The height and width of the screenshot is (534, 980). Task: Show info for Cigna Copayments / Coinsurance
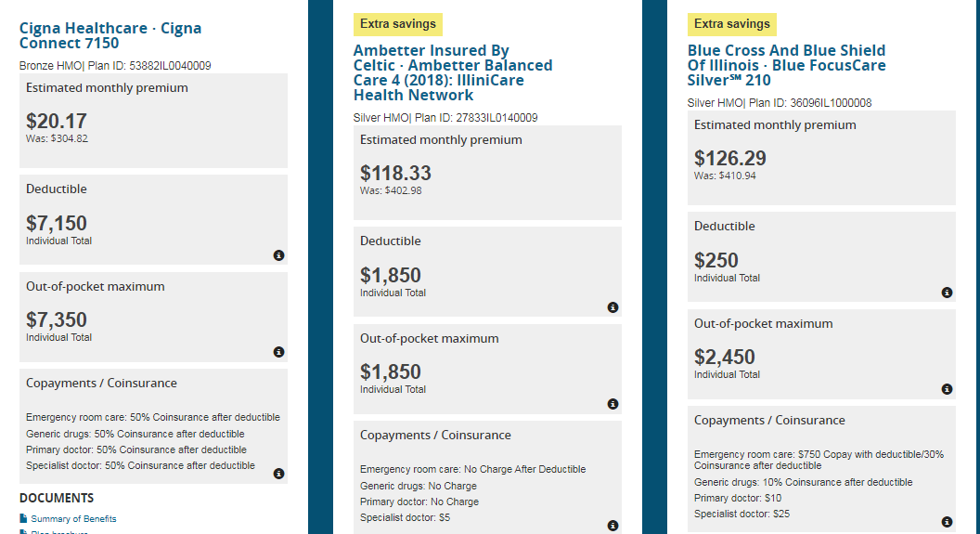click(x=278, y=474)
